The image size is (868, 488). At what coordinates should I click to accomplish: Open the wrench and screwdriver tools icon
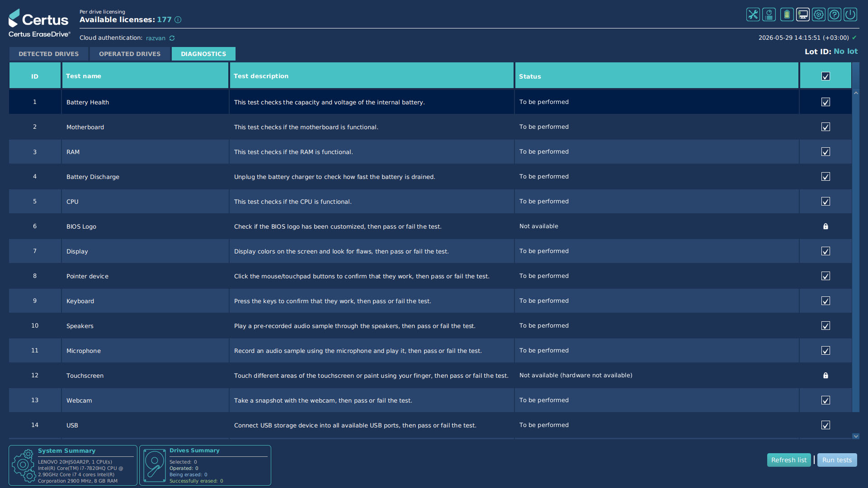pos(753,14)
